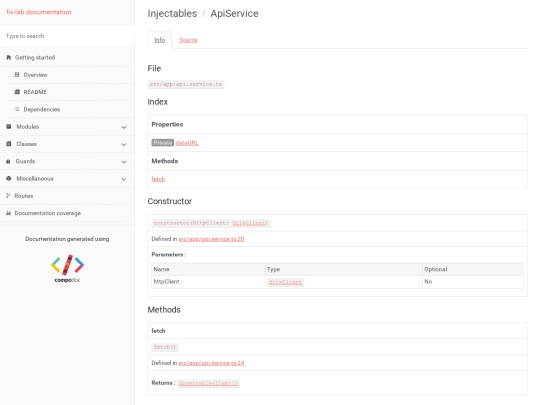Viewport: 540px width, 405px height.
Task: Click the src/app/api.service.ts file path
Action: pyautogui.click(x=186, y=84)
